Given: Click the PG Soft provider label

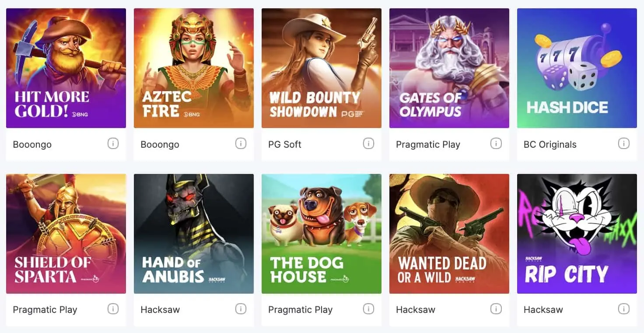Looking at the screenshot, I should point(285,144).
